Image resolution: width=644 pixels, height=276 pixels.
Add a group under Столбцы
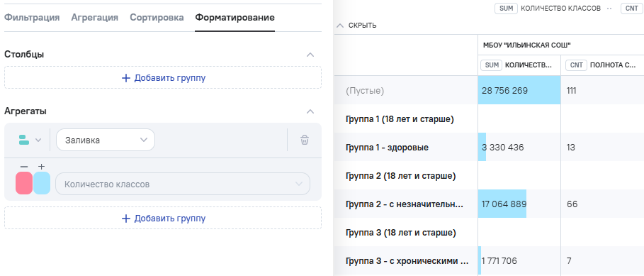coord(163,78)
